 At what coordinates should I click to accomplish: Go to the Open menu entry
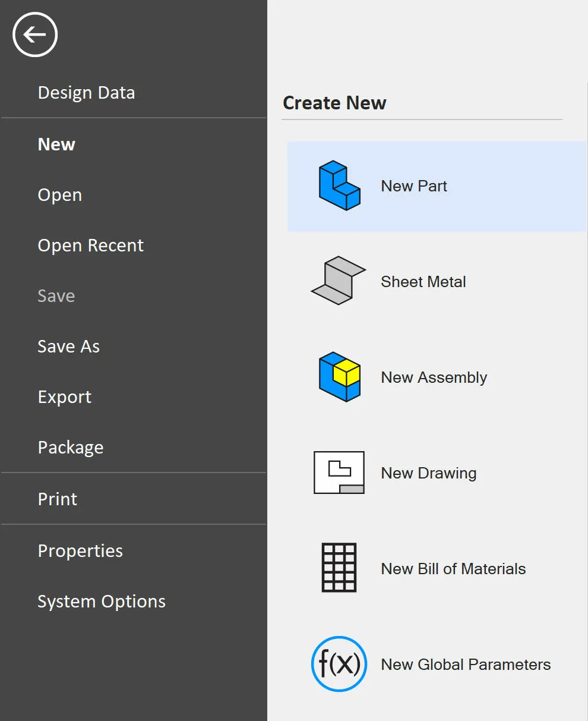coord(60,195)
